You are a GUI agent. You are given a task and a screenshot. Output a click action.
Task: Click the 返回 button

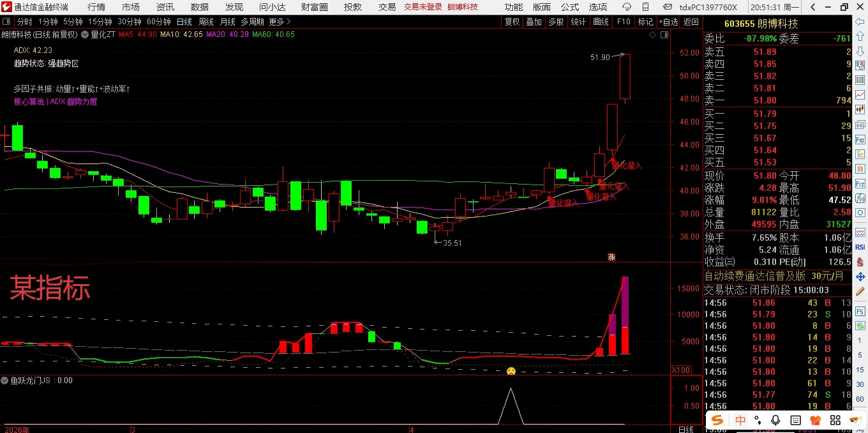pyautogui.click(x=691, y=22)
